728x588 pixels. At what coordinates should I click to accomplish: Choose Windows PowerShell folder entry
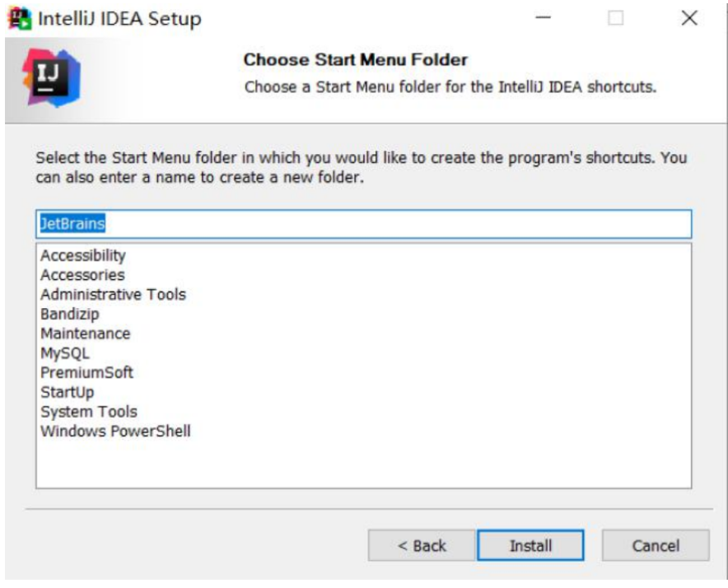pyautogui.click(x=115, y=431)
